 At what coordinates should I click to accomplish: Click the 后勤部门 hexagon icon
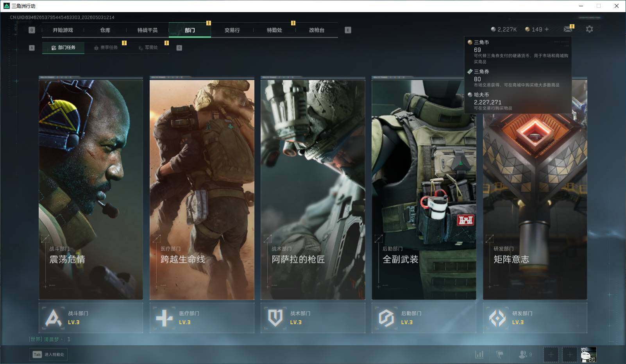tap(386, 318)
